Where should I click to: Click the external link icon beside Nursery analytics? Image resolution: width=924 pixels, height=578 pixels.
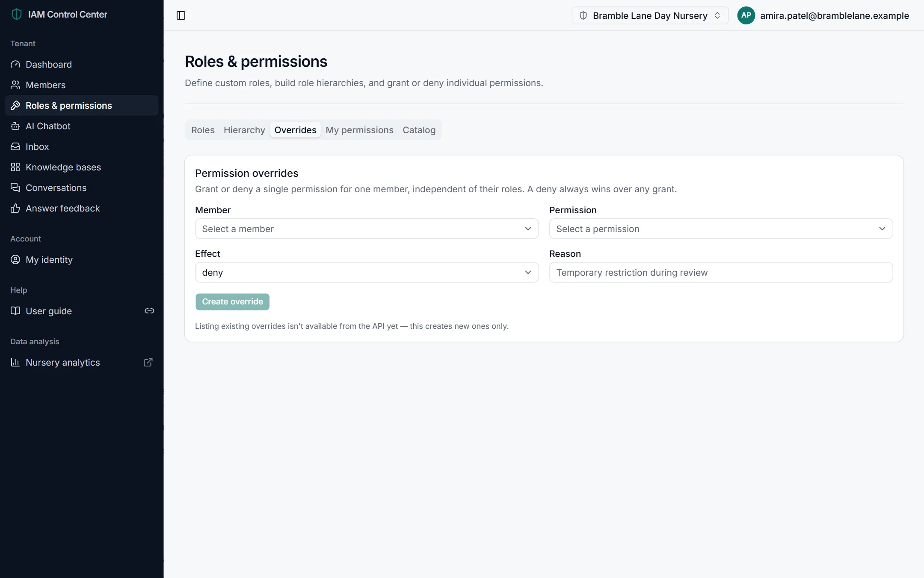pos(148,362)
